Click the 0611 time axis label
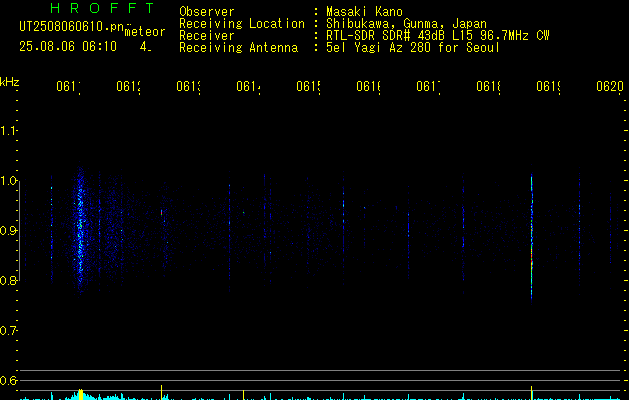This screenshot has height=400, width=629. pos(68,86)
